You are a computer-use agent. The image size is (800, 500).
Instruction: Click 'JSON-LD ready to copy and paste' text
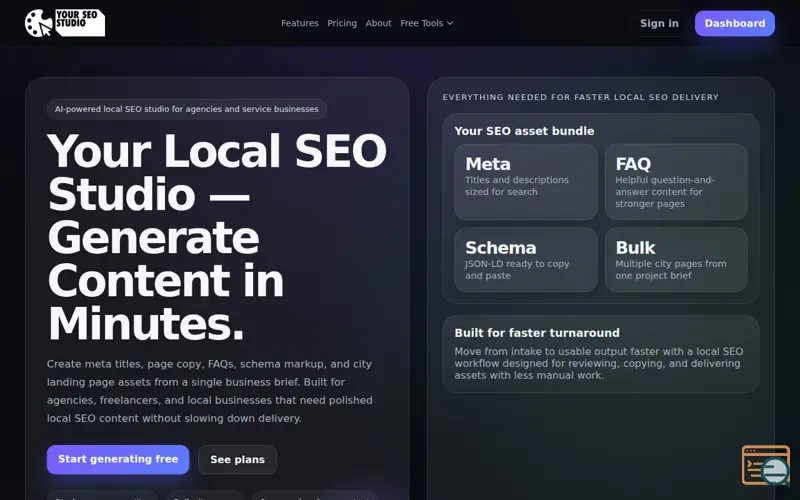point(517,269)
